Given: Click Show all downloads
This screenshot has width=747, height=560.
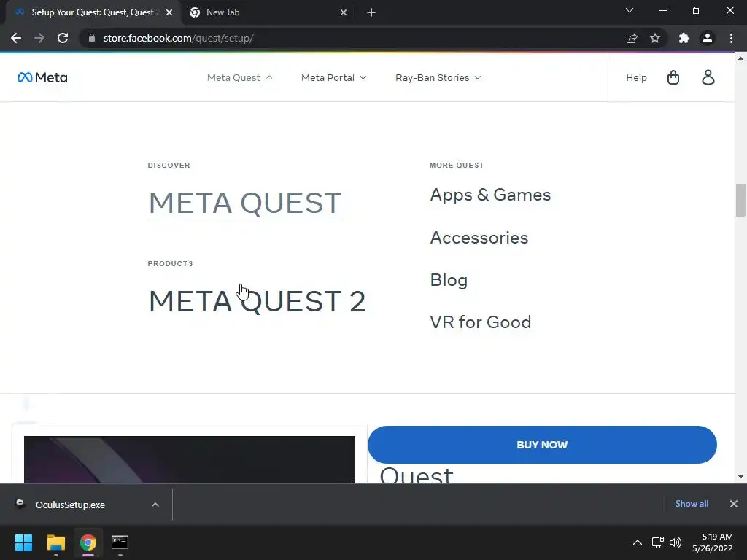Looking at the screenshot, I should 692,504.
